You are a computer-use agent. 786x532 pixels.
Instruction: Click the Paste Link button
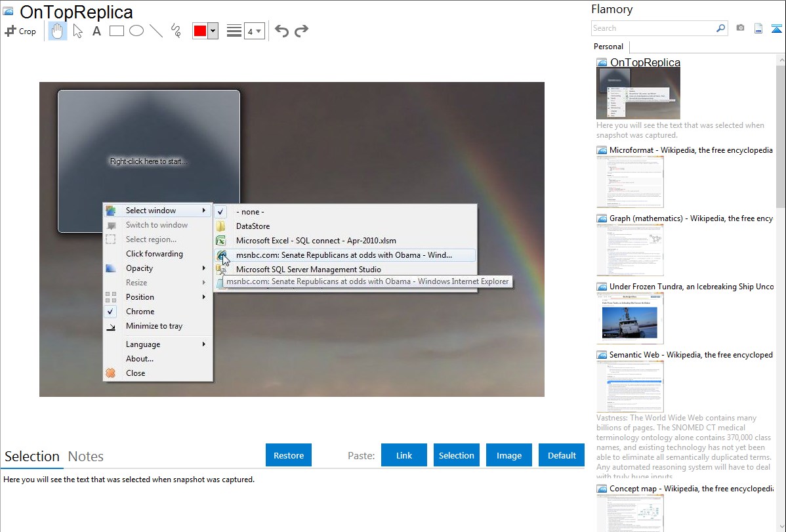pos(404,455)
